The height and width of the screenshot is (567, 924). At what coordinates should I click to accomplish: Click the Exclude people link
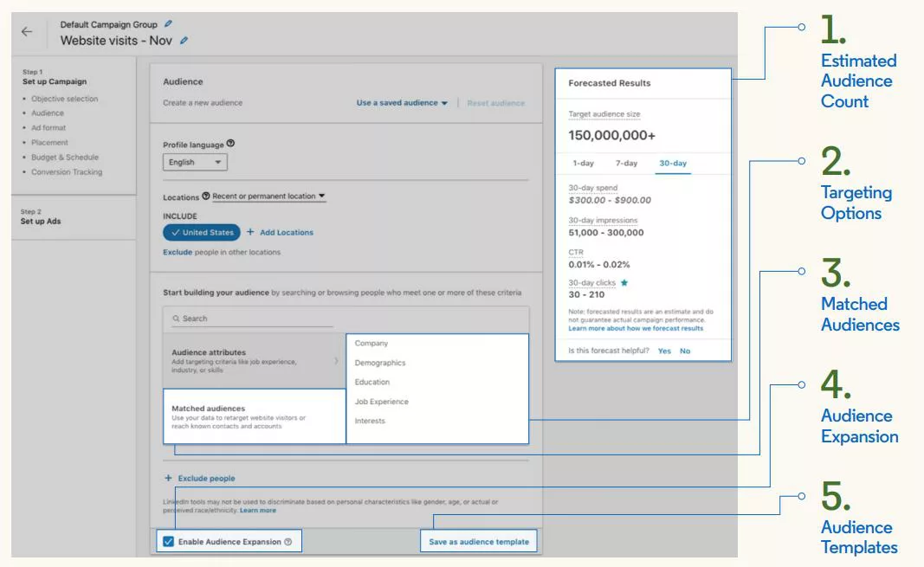tap(206, 478)
